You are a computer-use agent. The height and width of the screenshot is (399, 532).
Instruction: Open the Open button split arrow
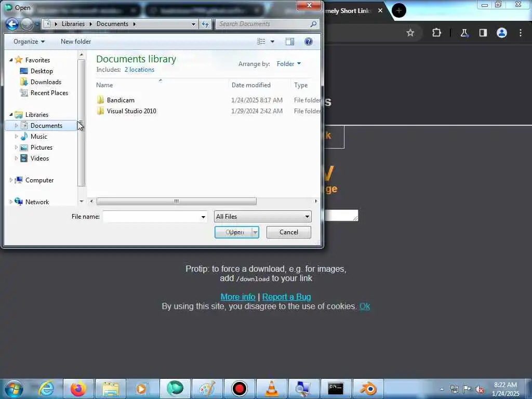click(255, 232)
